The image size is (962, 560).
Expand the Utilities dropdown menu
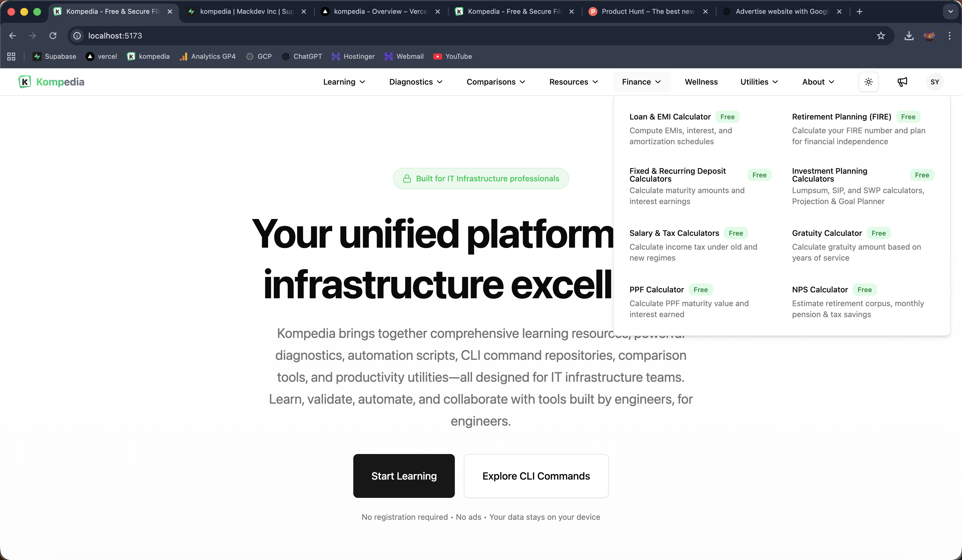tap(759, 82)
